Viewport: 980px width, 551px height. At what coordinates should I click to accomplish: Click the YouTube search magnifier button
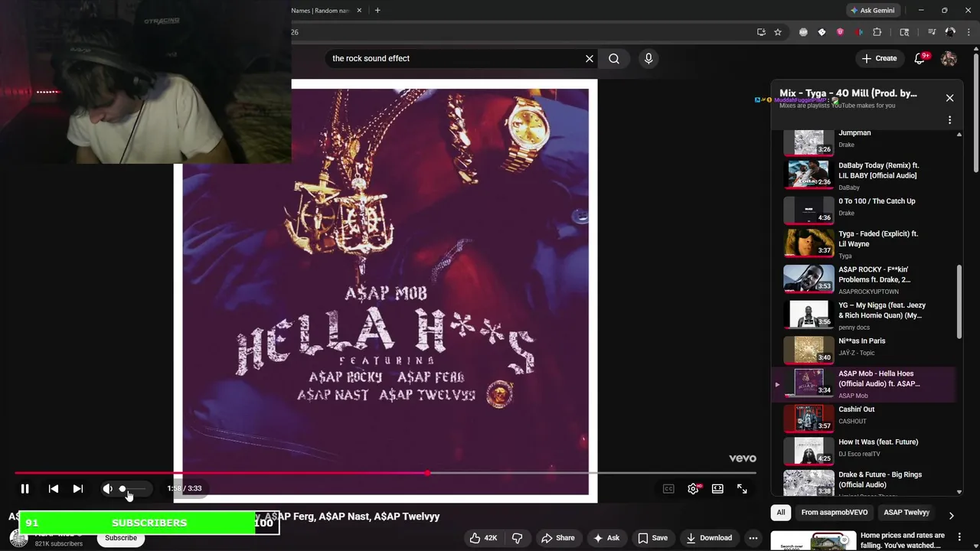(614, 58)
